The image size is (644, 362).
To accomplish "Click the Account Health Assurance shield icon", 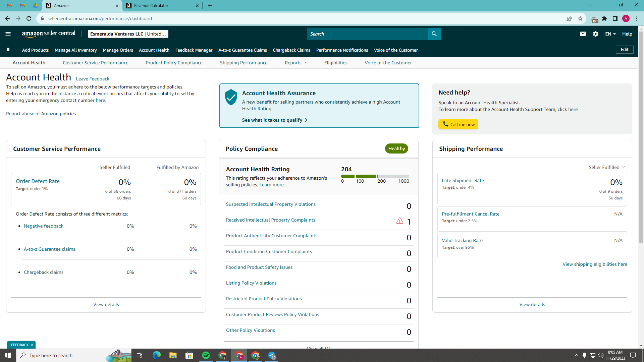I will click(x=231, y=97).
